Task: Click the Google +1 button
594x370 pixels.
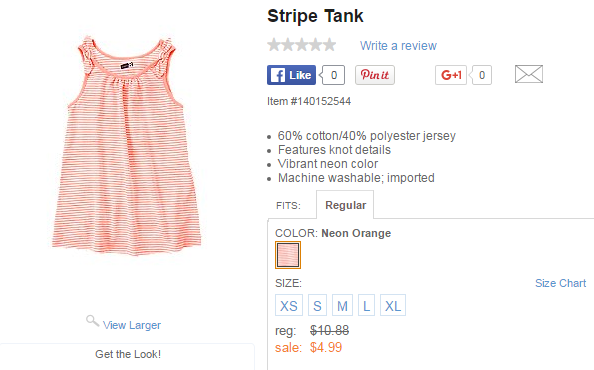Action: pyautogui.click(x=450, y=75)
